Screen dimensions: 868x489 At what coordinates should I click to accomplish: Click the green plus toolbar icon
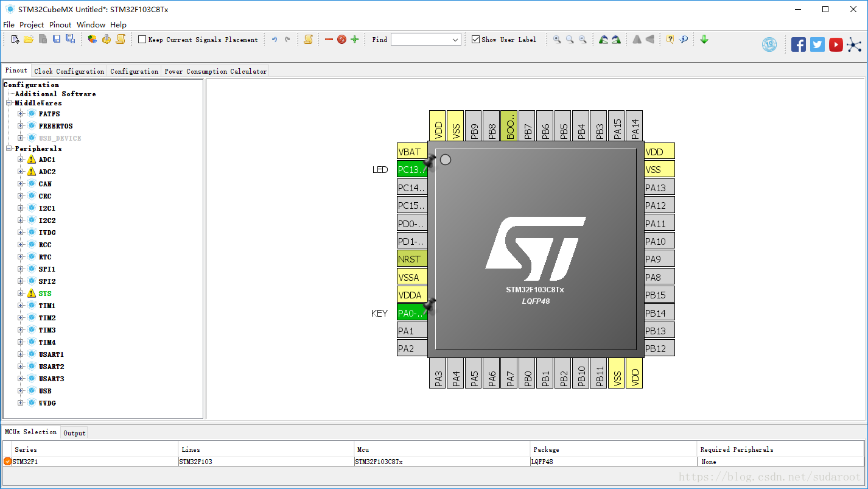[x=354, y=40]
